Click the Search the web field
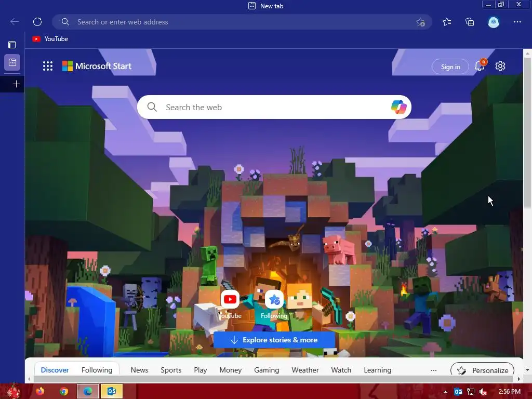532x399 pixels. (x=274, y=107)
